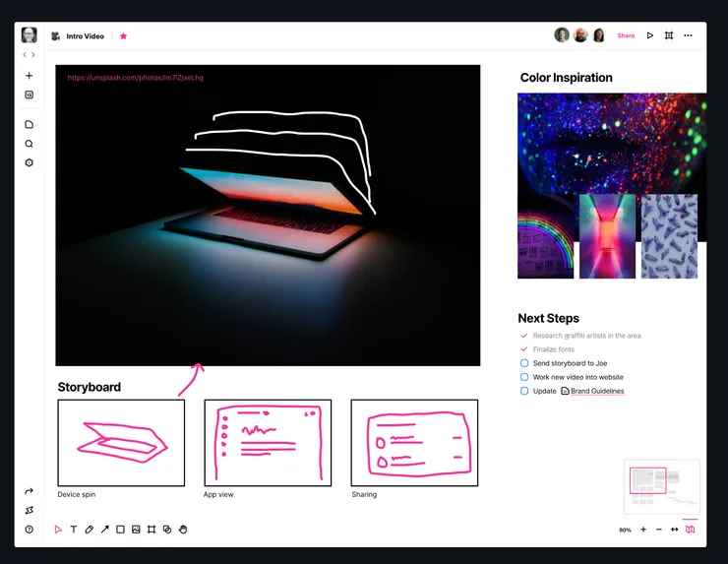The image size is (728, 564).
Task: Select the App view storyboard frame
Action: pos(268,443)
